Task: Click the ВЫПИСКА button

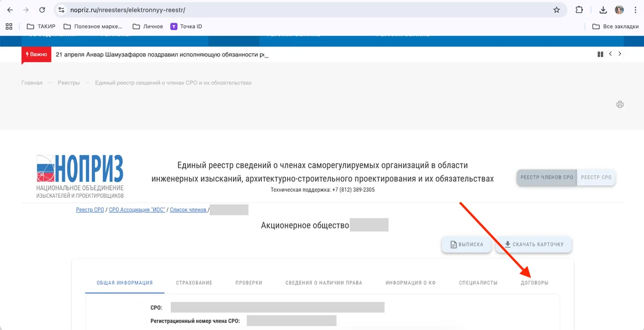Action: pyautogui.click(x=466, y=245)
